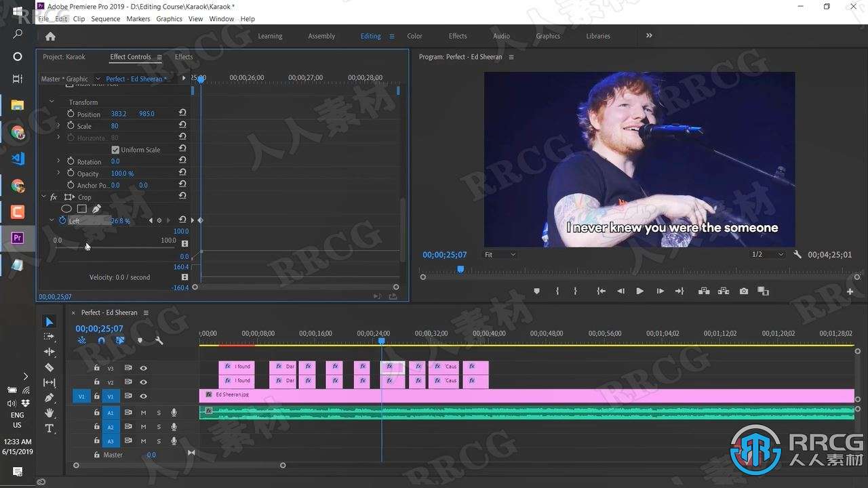868x488 pixels.
Task: Reset the Position parameter
Action: tap(182, 114)
